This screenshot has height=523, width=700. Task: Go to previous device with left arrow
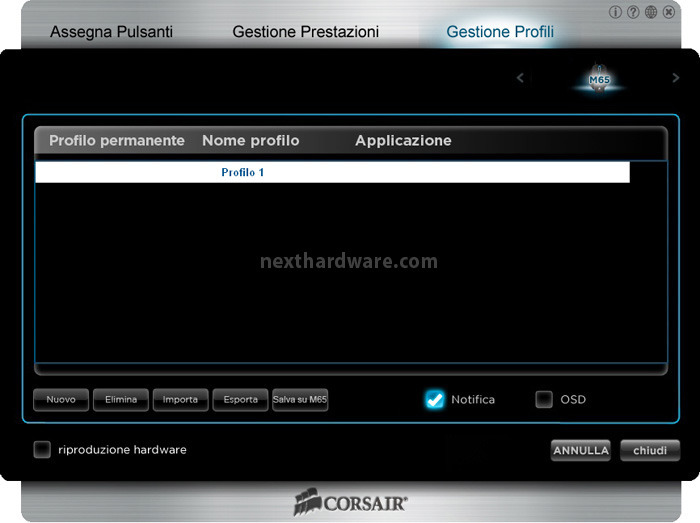click(x=520, y=78)
